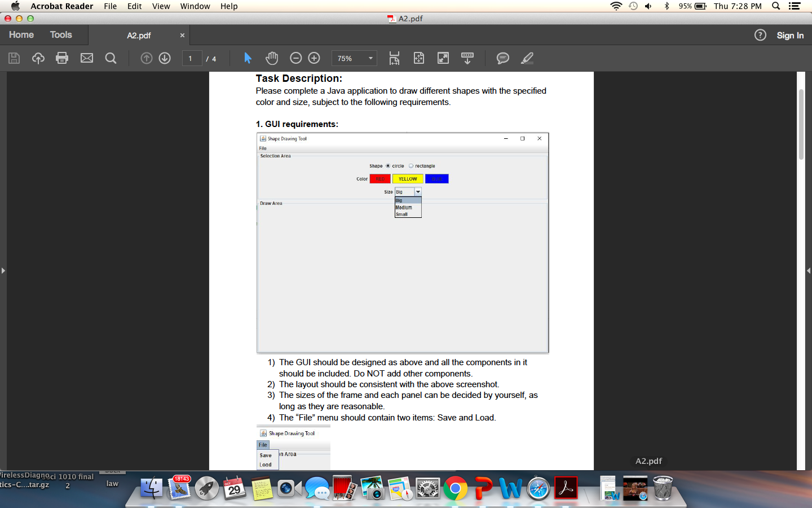The image size is (812, 508).
Task: Print the A2.pdf document
Action: [62, 58]
